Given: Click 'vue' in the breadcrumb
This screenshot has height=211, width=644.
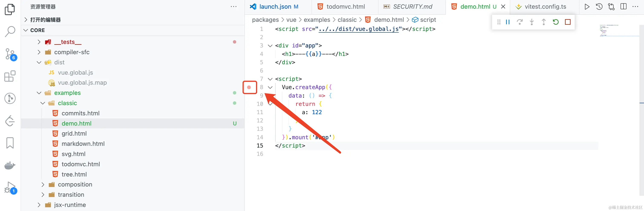Looking at the screenshot, I should click(x=291, y=20).
